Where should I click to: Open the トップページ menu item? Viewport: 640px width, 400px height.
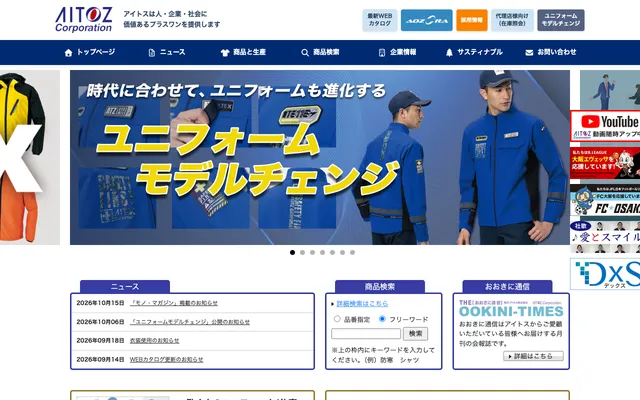click(x=96, y=52)
